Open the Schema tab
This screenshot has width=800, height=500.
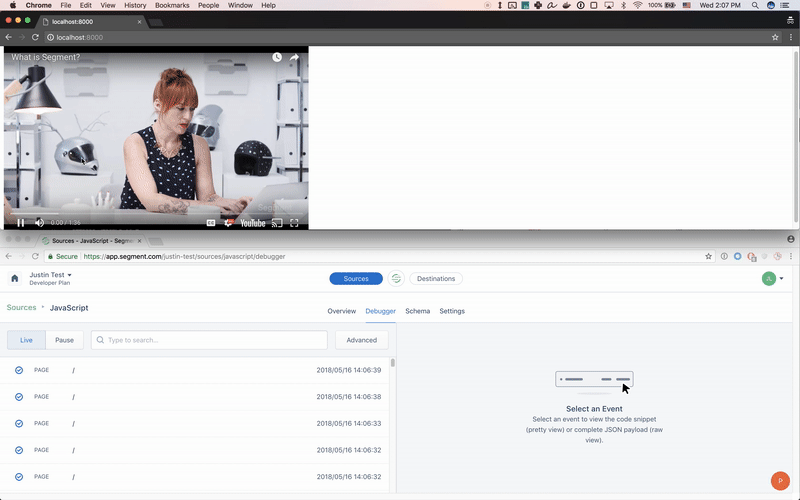(417, 311)
